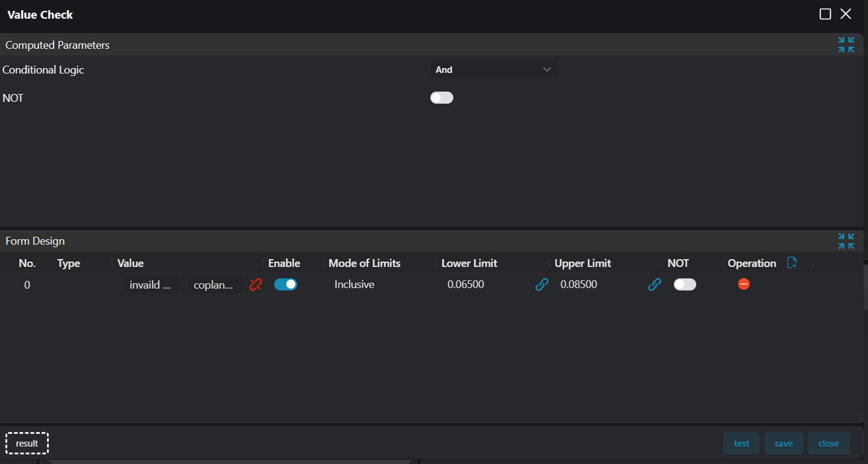The width and height of the screenshot is (868, 464).
Task: Open the 'coplan...' value selector
Action: click(214, 285)
